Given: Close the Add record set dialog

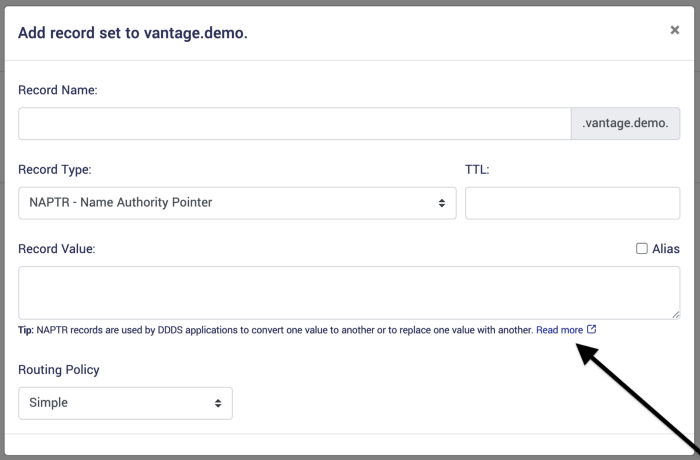Looking at the screenshot, I should [x=675, y=30].
